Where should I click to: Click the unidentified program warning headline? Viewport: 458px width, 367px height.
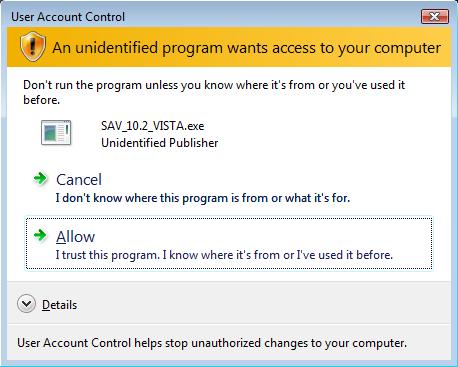[x=247, y=48]
